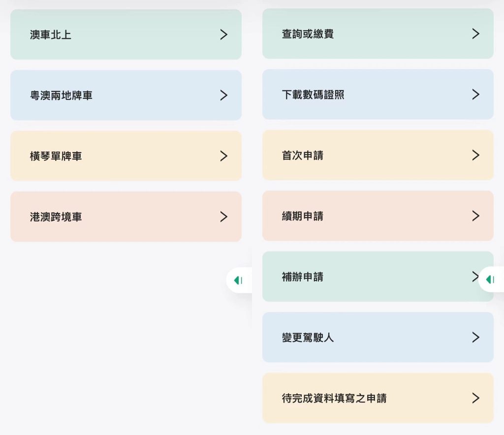Open the 港澳跨境車 service

[126, 217]
